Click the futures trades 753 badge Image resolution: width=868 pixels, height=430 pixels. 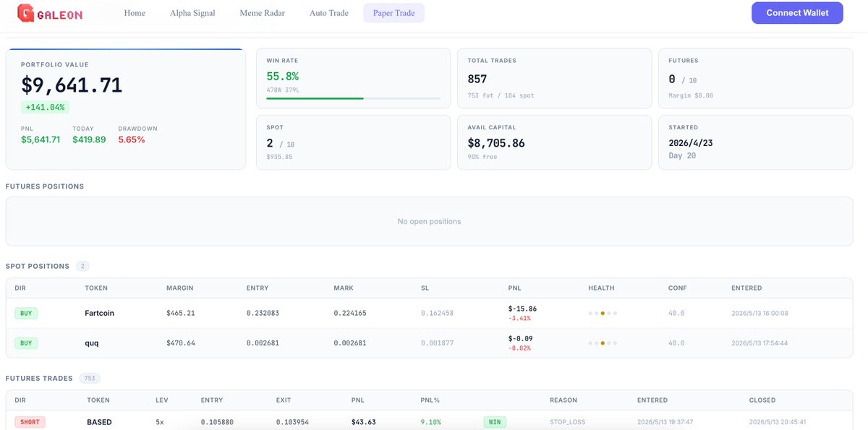[89, 378]
